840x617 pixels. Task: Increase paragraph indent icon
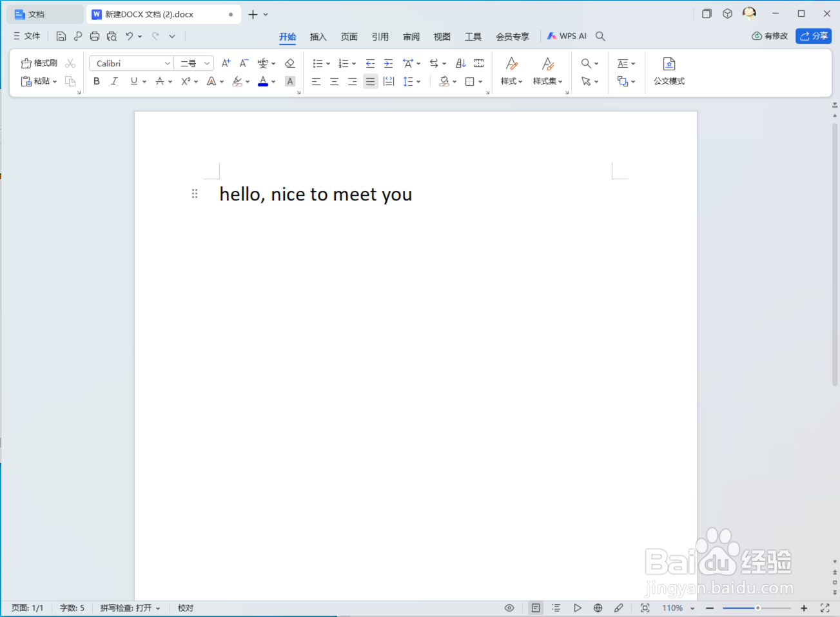(388, 63)
